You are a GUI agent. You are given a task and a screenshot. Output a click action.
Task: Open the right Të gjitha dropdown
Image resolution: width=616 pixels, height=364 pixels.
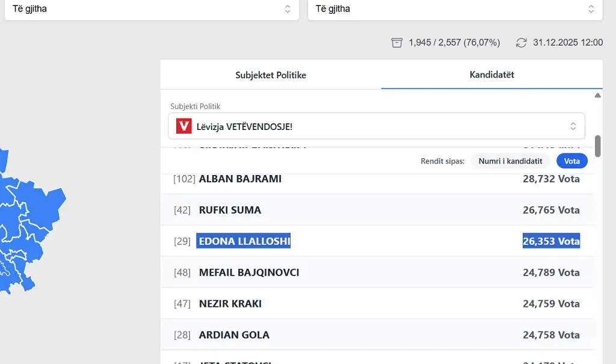(455, 9)
